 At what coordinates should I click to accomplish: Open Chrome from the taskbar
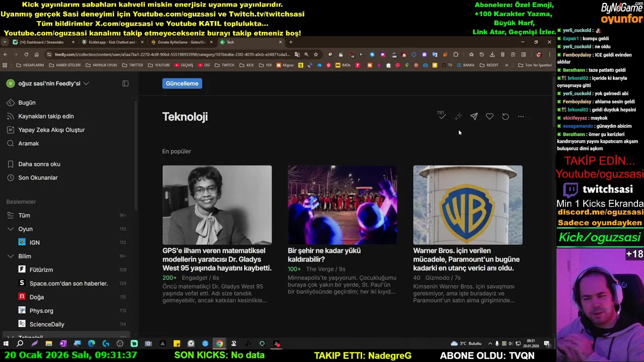point(219,344)
